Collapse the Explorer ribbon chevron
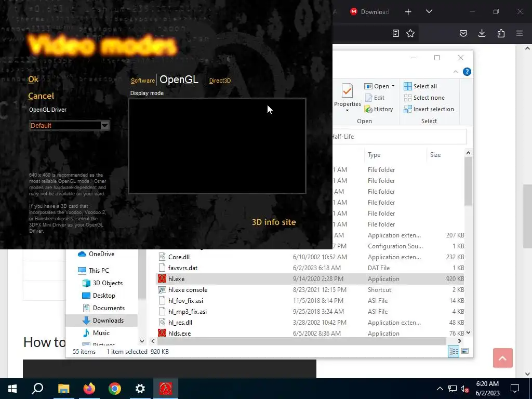This screenshot has height=399, width=532. click(455, 72)
